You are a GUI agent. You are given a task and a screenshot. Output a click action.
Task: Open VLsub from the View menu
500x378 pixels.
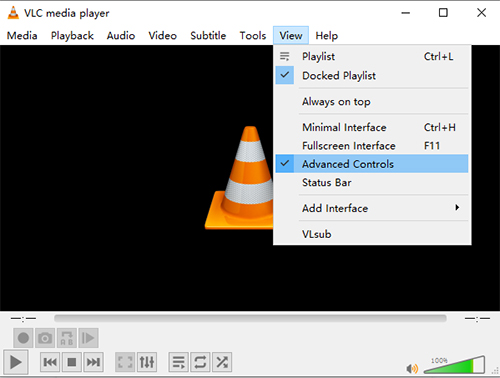[372, 234]
